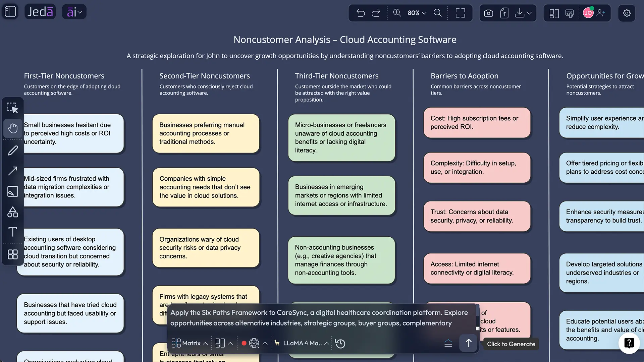Click the 'Barriers to Adoption' column heading
Viewport: 644px width, 362px height.
[464, 76]
